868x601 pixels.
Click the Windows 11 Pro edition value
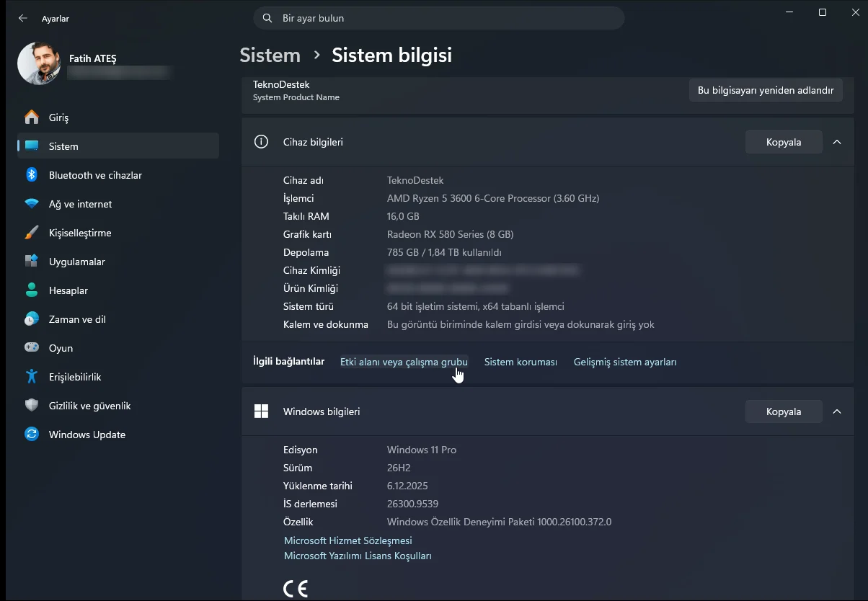pos(422,450)
